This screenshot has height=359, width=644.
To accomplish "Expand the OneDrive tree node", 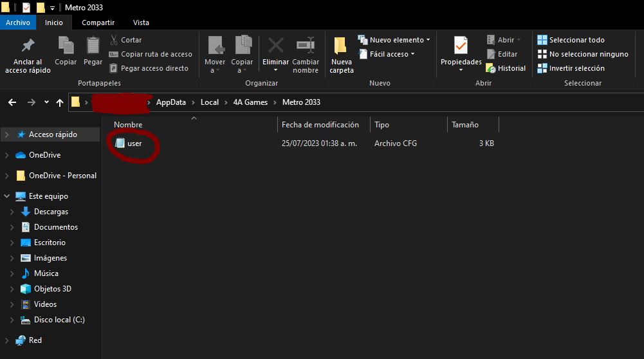I will point(6,155).
